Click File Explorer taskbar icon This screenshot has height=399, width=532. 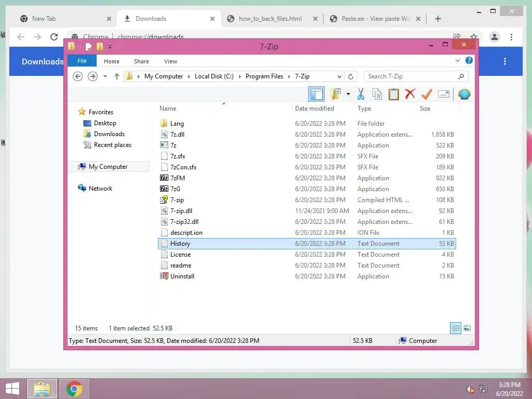point(42,389)
